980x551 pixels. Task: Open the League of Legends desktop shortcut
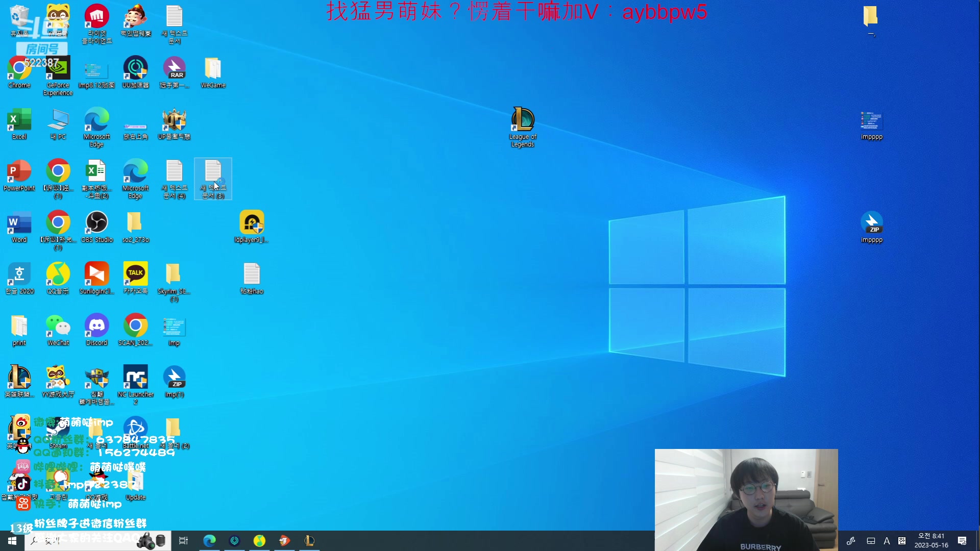(523, 120)
